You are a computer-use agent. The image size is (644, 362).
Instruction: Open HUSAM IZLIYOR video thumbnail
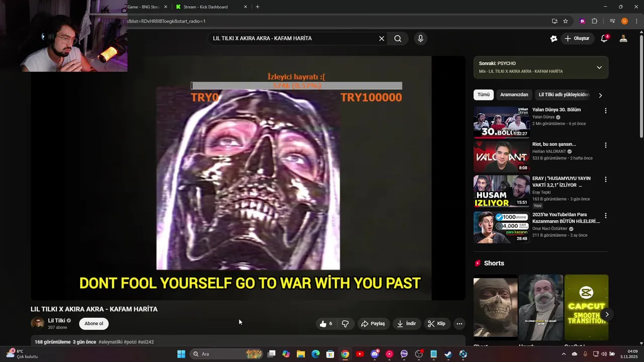[501, 191]
